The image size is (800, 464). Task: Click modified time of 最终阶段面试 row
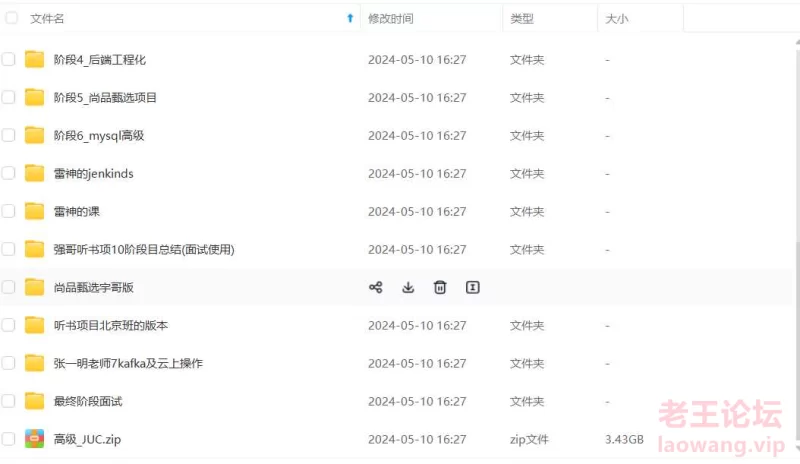[x=417, y=401]
